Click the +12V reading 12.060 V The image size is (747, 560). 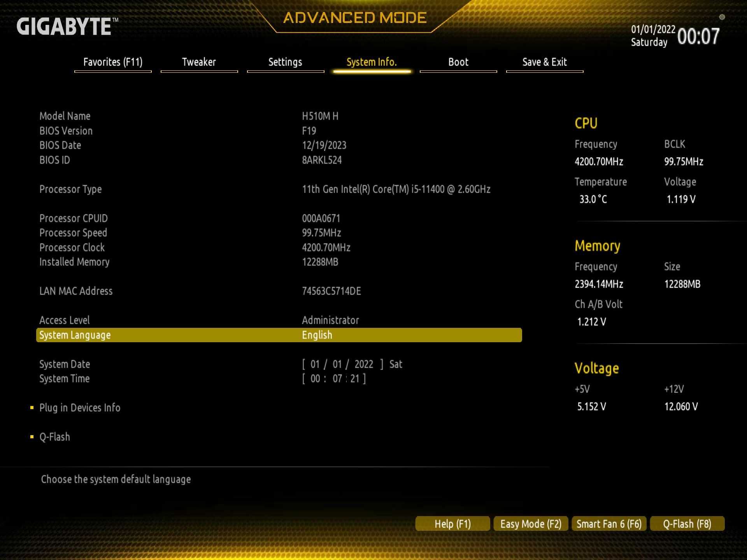(681, 406)
